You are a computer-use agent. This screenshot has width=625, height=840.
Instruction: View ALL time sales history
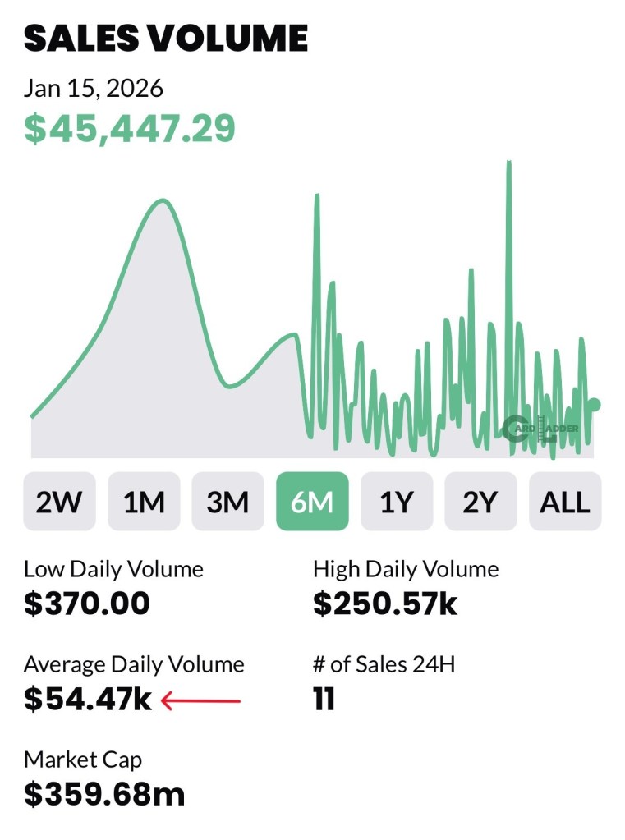pos(565,501)
